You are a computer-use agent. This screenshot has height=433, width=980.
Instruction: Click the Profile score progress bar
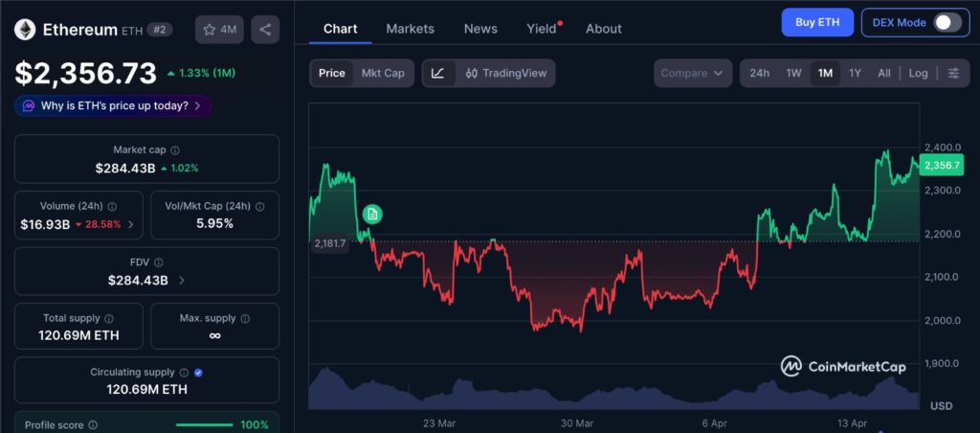point(204,425)
